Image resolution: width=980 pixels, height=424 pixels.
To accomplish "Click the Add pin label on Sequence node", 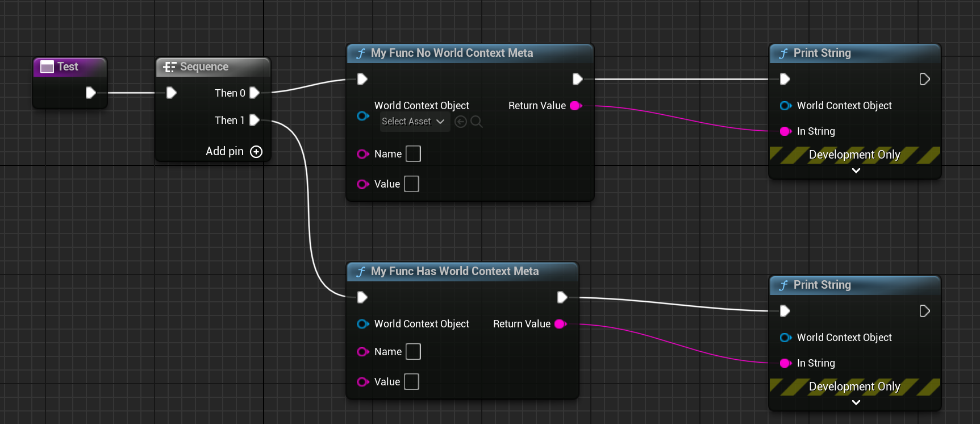I will coord(224,152).
